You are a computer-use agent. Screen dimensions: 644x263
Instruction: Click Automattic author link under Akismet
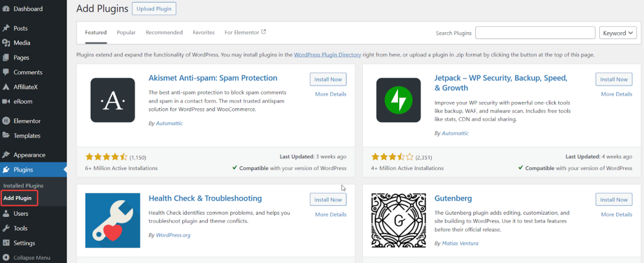click(169, 123)
